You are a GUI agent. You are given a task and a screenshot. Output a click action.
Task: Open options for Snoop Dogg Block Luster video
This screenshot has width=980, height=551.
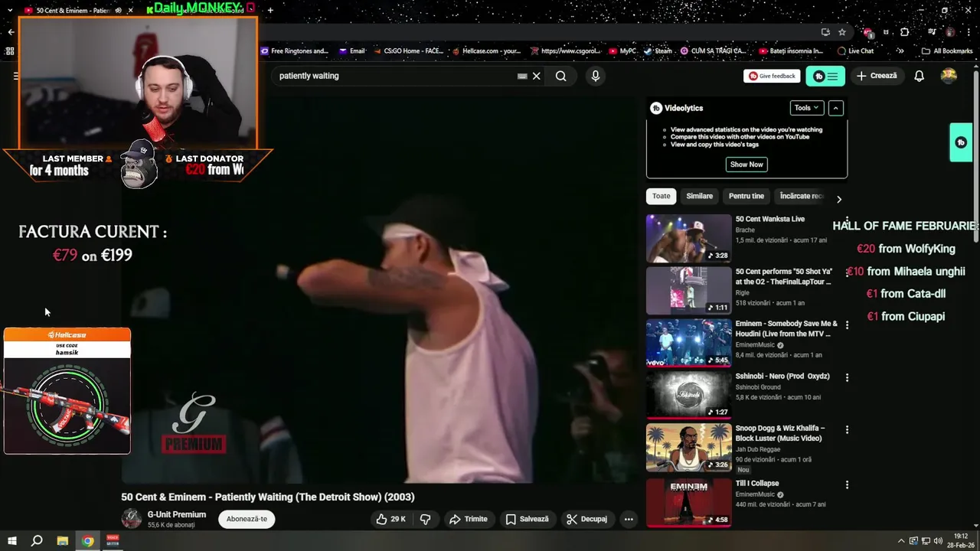point(847,430)
